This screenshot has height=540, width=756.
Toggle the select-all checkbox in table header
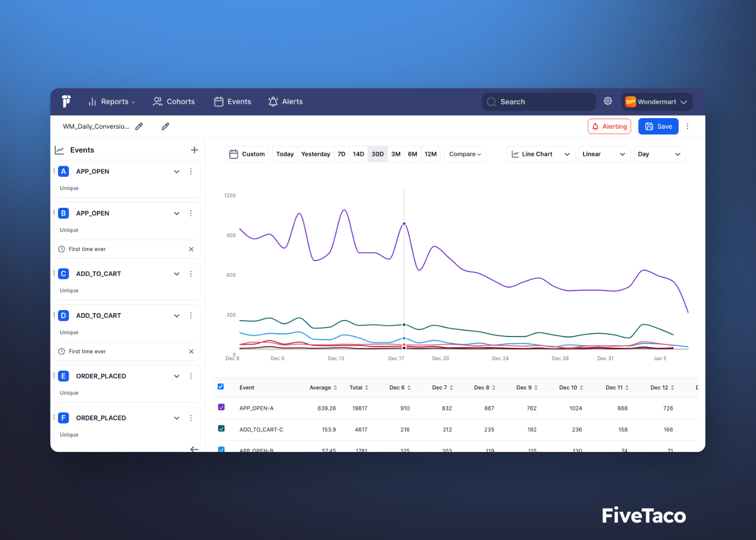click(x=221, y=387)
